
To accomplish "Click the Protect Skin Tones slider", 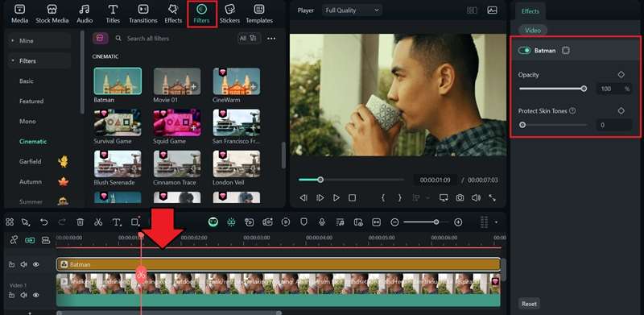I will pos(552,125).
